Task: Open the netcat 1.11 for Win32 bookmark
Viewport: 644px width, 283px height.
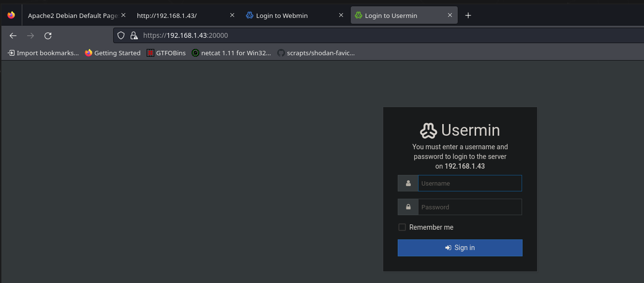Action: (231, 53)
